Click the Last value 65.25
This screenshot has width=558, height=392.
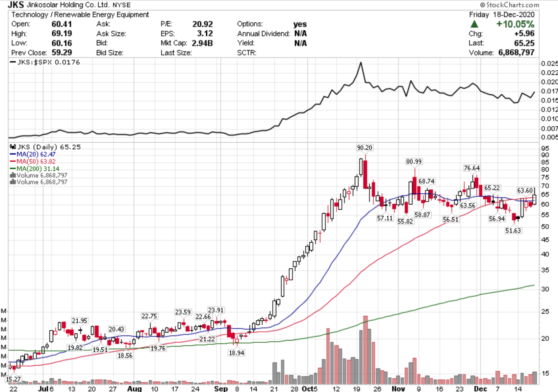tap(524, 43)
